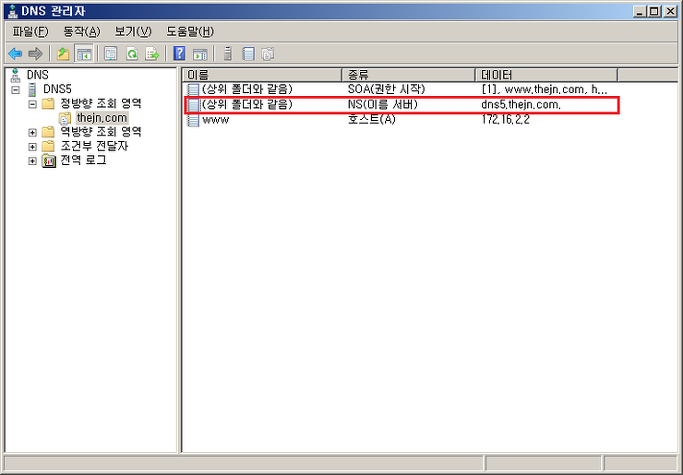Viewport: 683px width, 475px height.
Task: Click the gray Forward arrow
Action: tap(35, 54)
